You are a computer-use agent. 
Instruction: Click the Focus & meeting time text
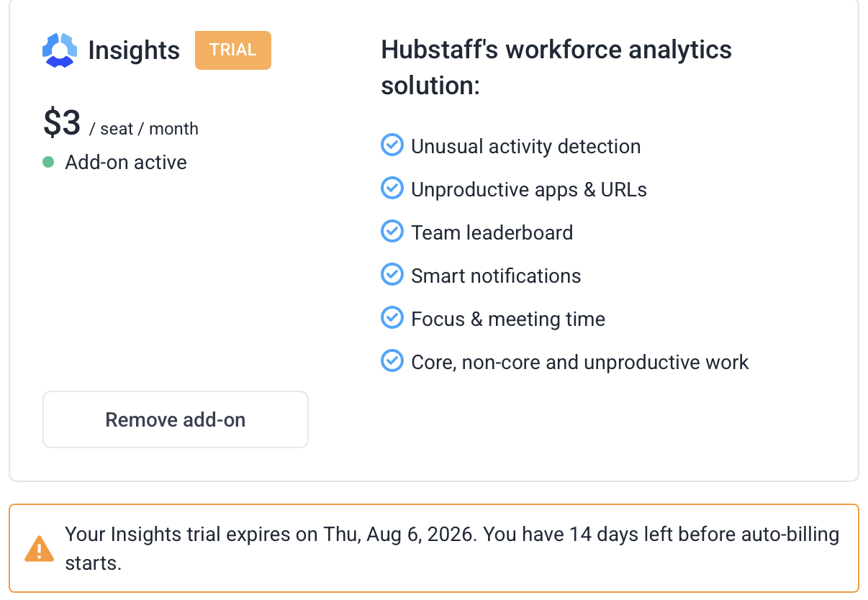coord(508,319)
